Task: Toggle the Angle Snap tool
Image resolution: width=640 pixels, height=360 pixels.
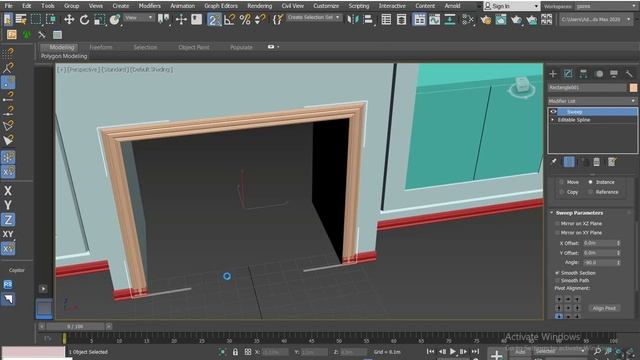Action: 230,19
